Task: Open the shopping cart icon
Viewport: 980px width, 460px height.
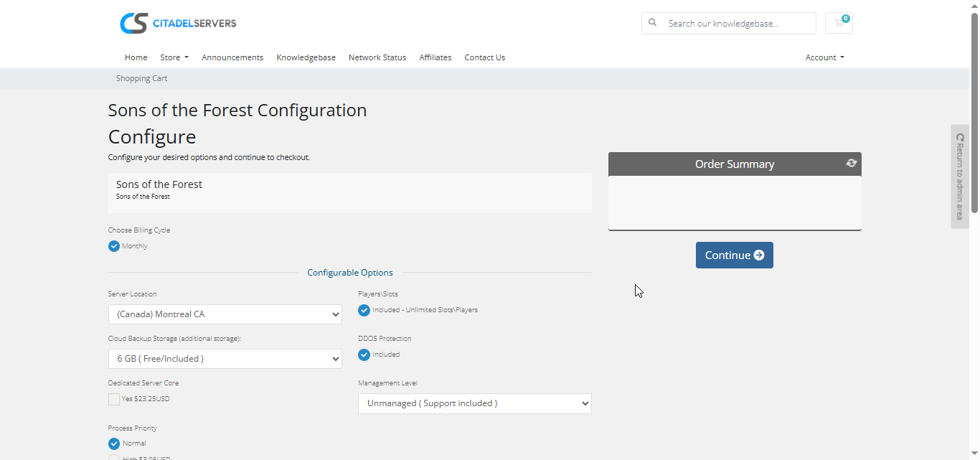Action: pyautogui.click(x=839, y=23)
